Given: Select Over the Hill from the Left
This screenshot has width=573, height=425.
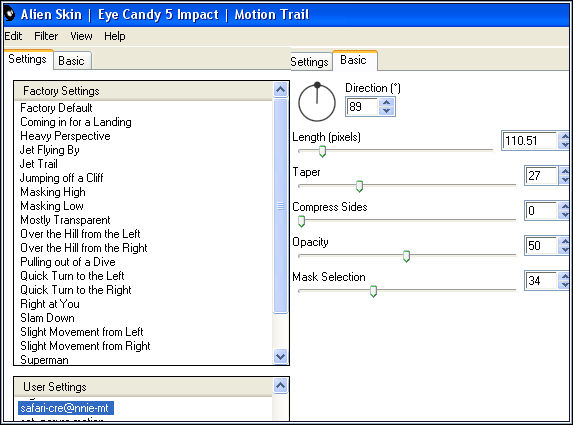Looking at the screenshot, I should click(x=80, y=234).
